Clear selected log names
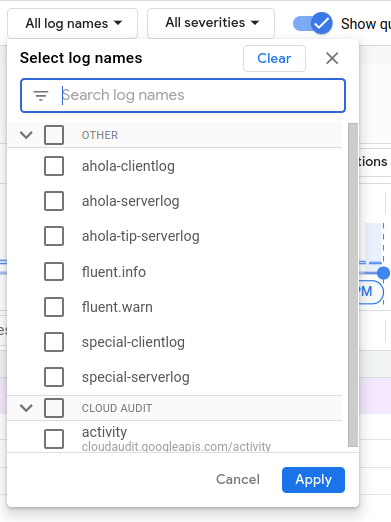Screen dimensions: 391x522 [274, 58]
